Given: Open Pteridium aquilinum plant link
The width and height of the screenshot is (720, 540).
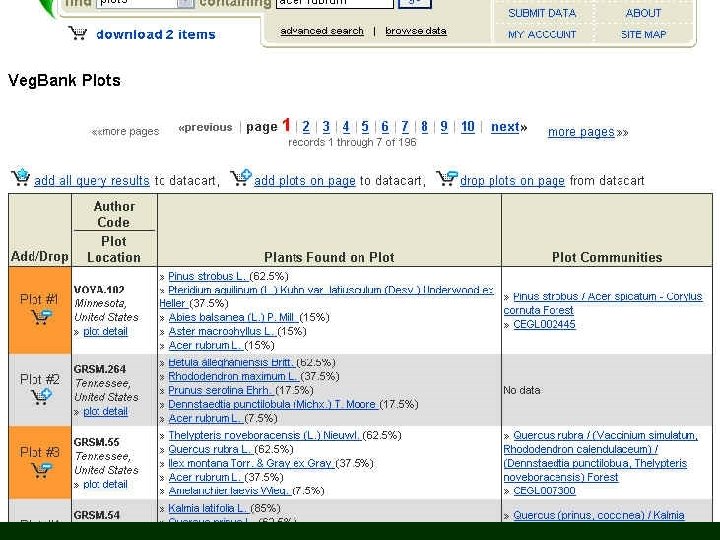Looking at the screenshot, I should (326, 297).
